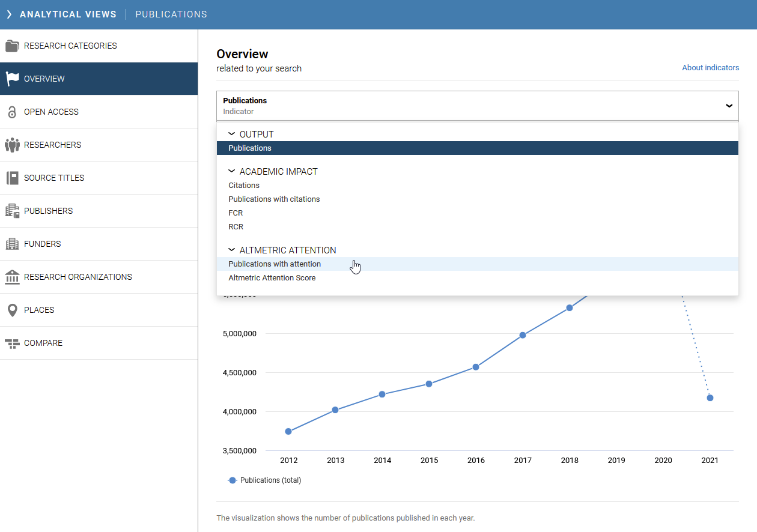Collapse the OUTPUT indicator group

pyautogui.click(x=232, y=134)
